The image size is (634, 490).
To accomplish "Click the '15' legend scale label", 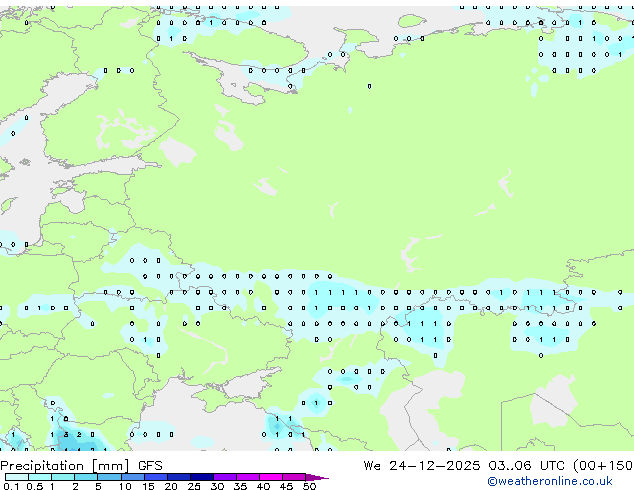I will click(x=148, y=486).
